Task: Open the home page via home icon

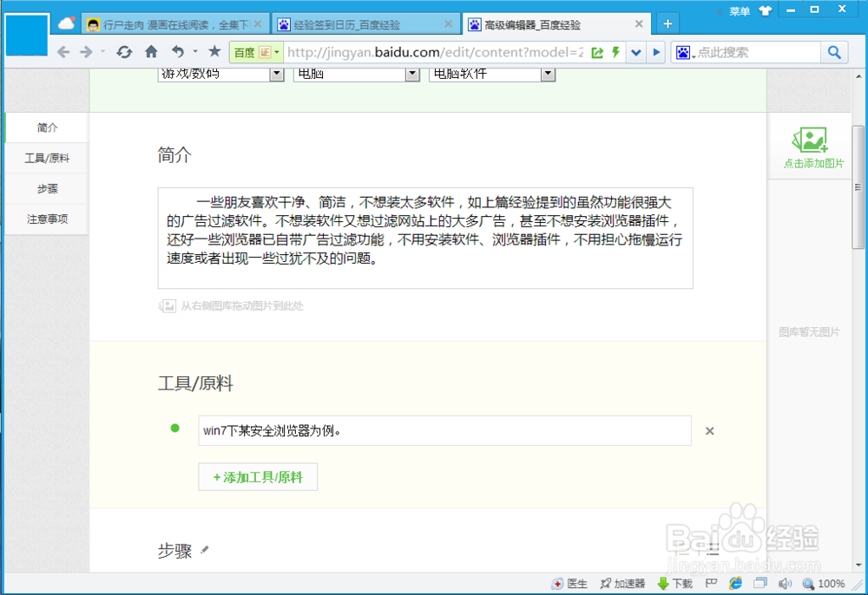Action: click(151, 52)
